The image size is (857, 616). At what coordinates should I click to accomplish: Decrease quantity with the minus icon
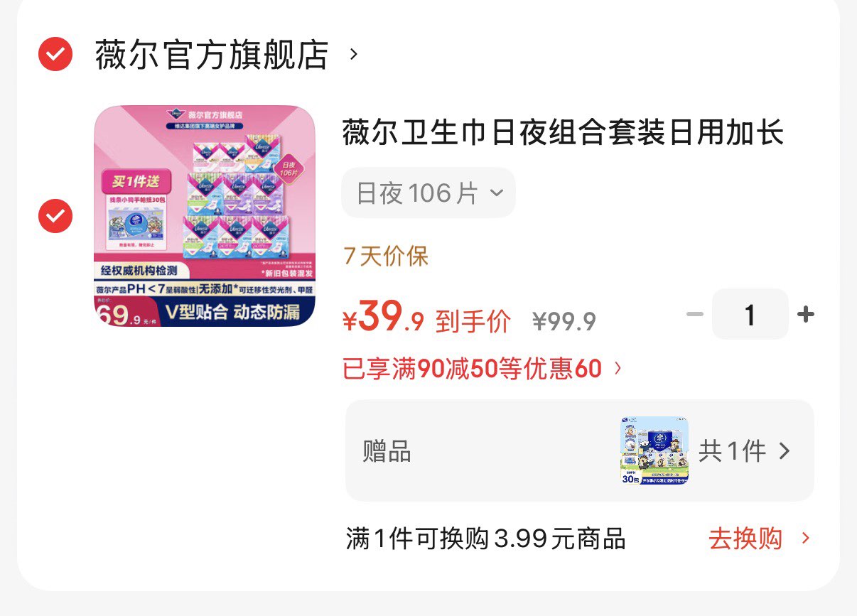694,314
